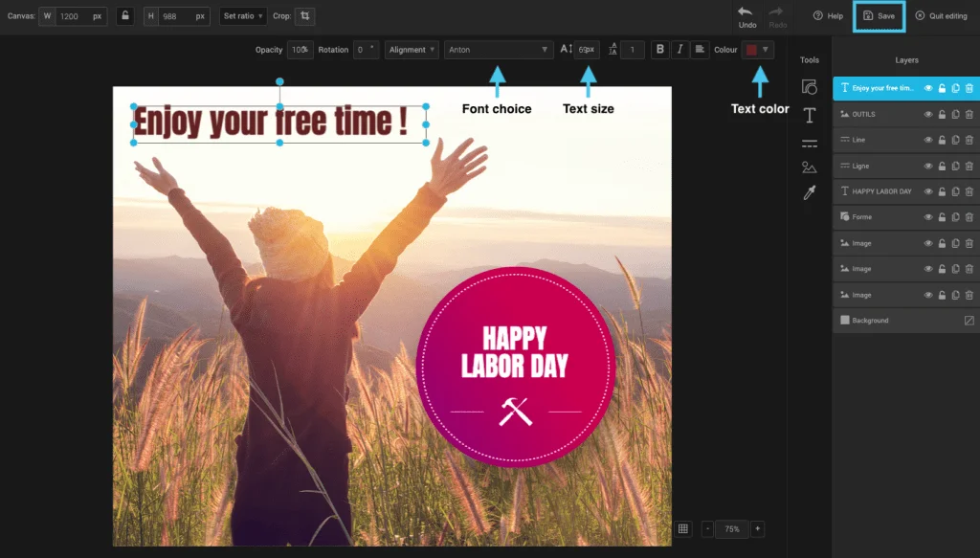This screenshot has height=558, width=980.
Task: Click the line height field
Action: pos(632,50)
